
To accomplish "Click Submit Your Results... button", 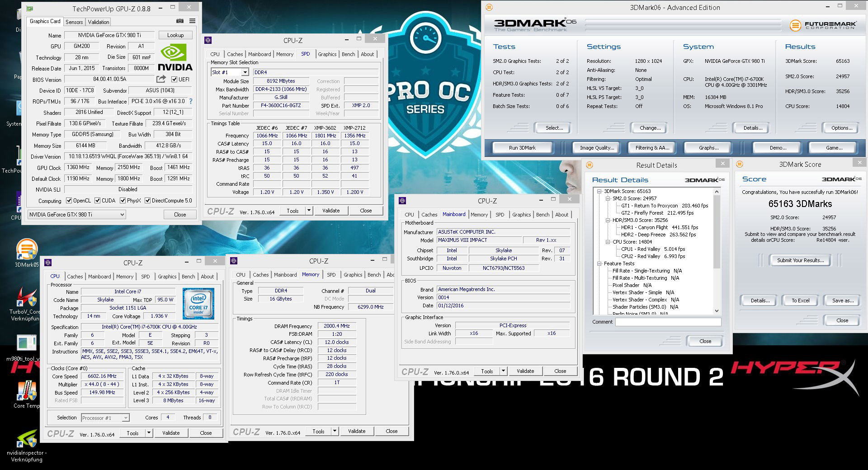I will [800, 260].
